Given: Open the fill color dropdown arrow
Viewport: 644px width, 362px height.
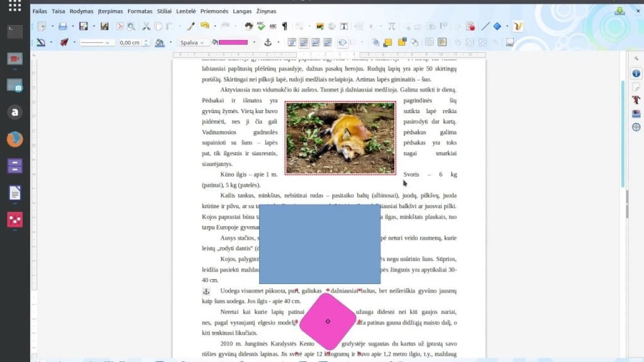Looking at the screenshot, I should [254, 42].
